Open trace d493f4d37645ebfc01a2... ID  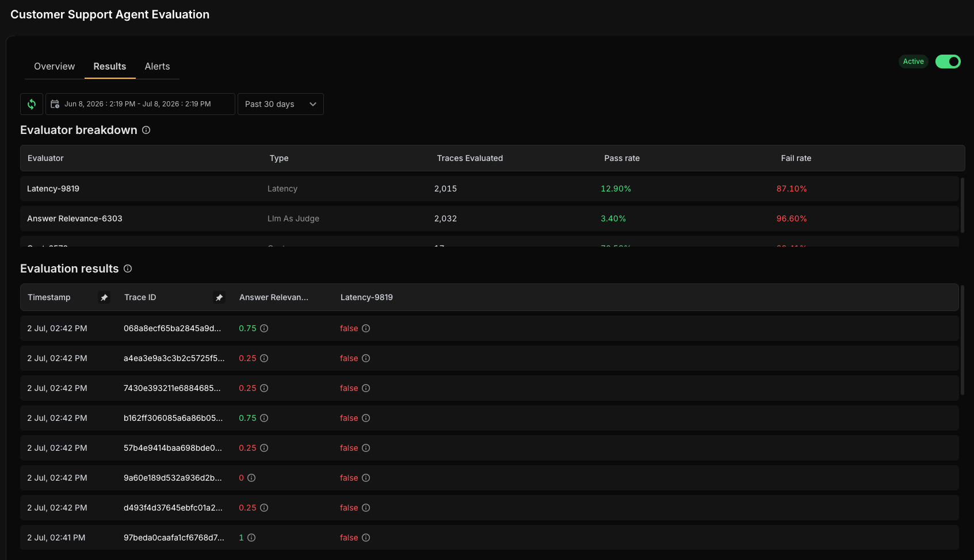coord(173,508)
